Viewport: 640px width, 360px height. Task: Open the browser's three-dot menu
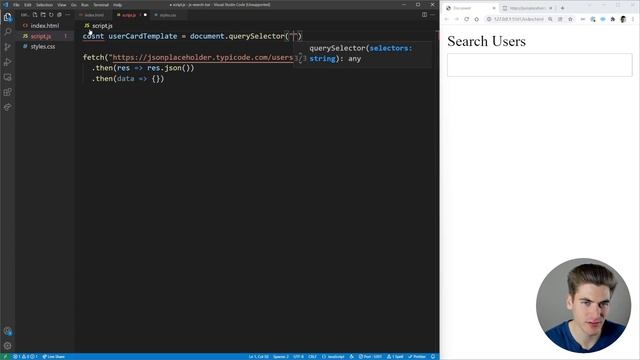tap(633, 19)
